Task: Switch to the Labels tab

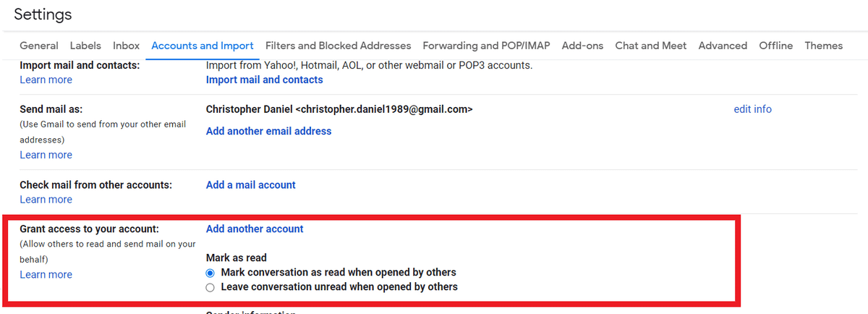Action: click(85, 46)
